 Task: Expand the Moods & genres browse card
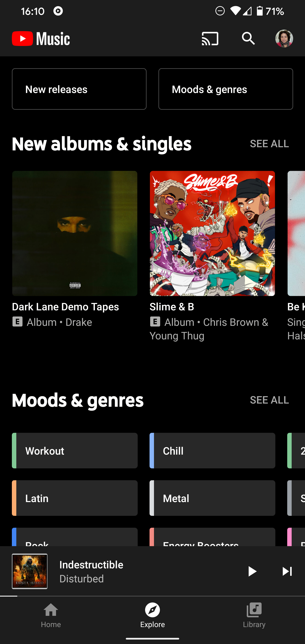point(226,89)
